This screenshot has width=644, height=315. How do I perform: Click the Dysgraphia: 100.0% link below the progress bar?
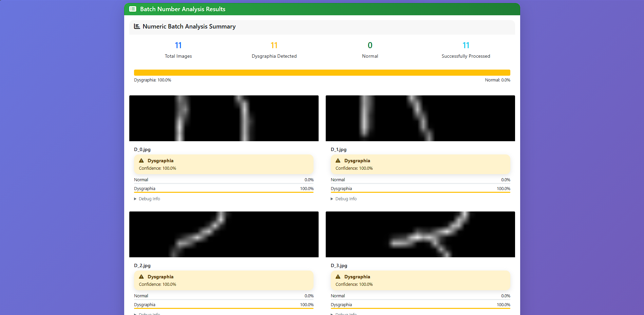[x=152, y=80]
